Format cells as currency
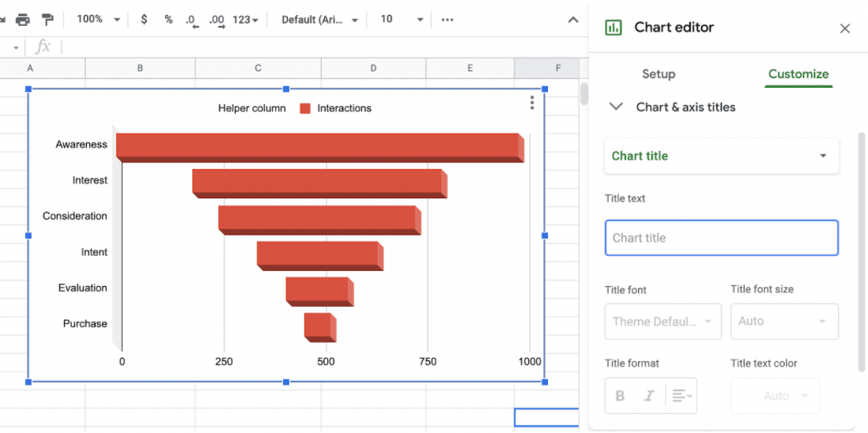Screen dimensions: 868x433 (144, 19)
